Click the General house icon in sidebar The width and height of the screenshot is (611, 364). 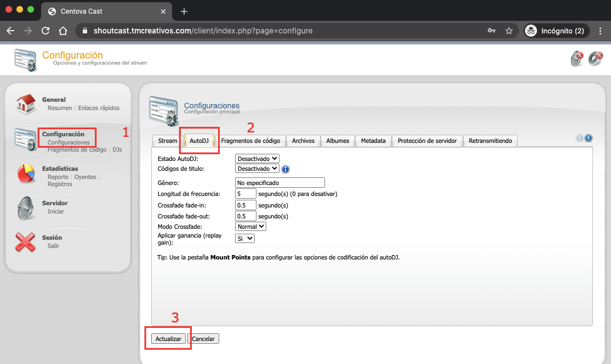pyautogui.click(x=26, y=104)
